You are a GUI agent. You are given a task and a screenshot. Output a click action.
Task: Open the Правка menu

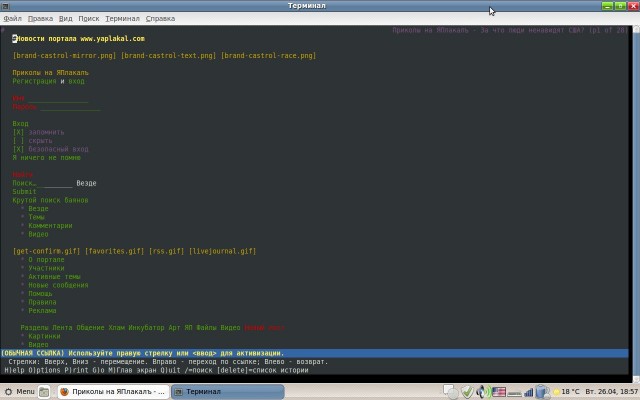tap(40, 18)
